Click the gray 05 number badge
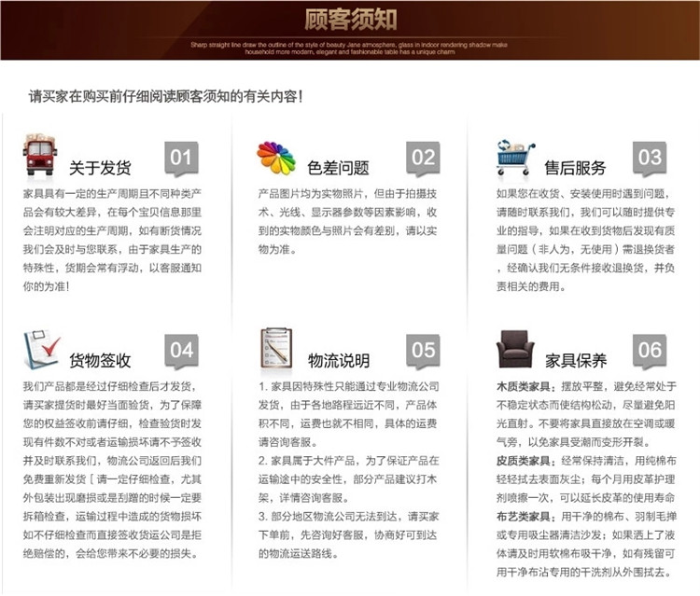Screen dimensions: 700x596 point(423,352)
